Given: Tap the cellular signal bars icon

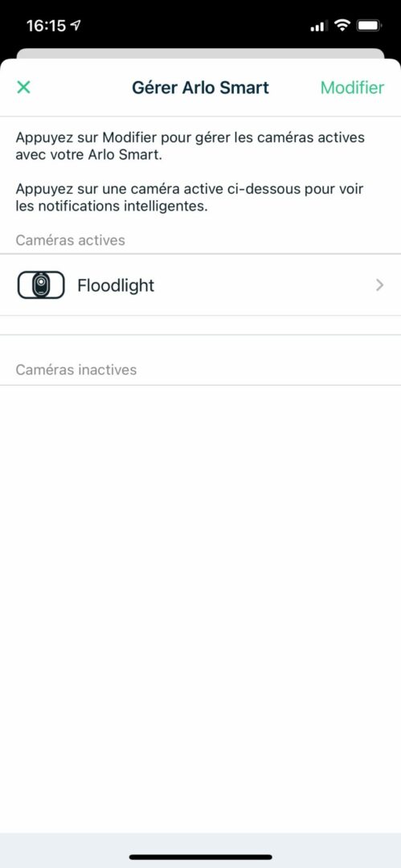Looking at the screenshot, I should click(x=318, y=26).
